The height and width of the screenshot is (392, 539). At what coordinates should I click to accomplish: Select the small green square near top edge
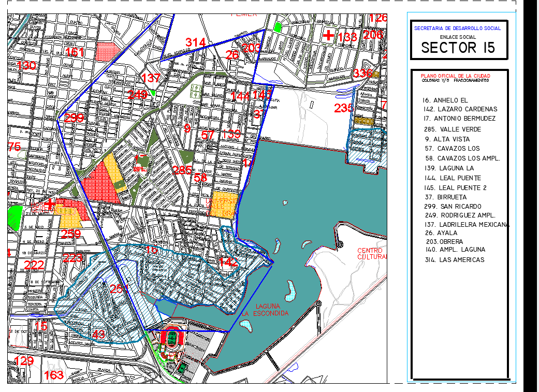pos(279,27)
